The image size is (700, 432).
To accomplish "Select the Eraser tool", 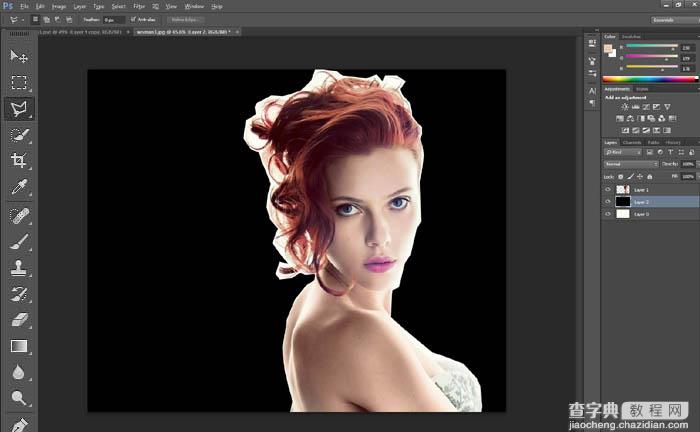I will [19, 320].
